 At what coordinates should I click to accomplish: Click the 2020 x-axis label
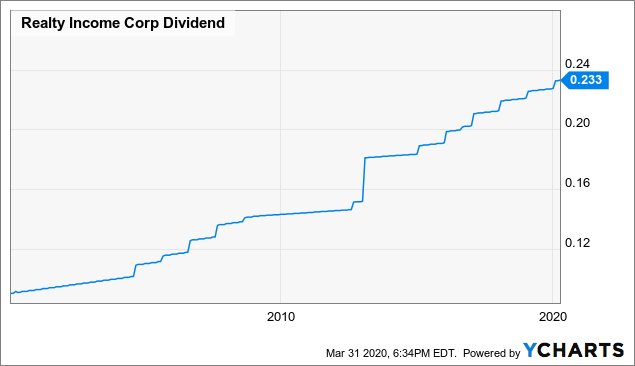[x=553, y=317]
